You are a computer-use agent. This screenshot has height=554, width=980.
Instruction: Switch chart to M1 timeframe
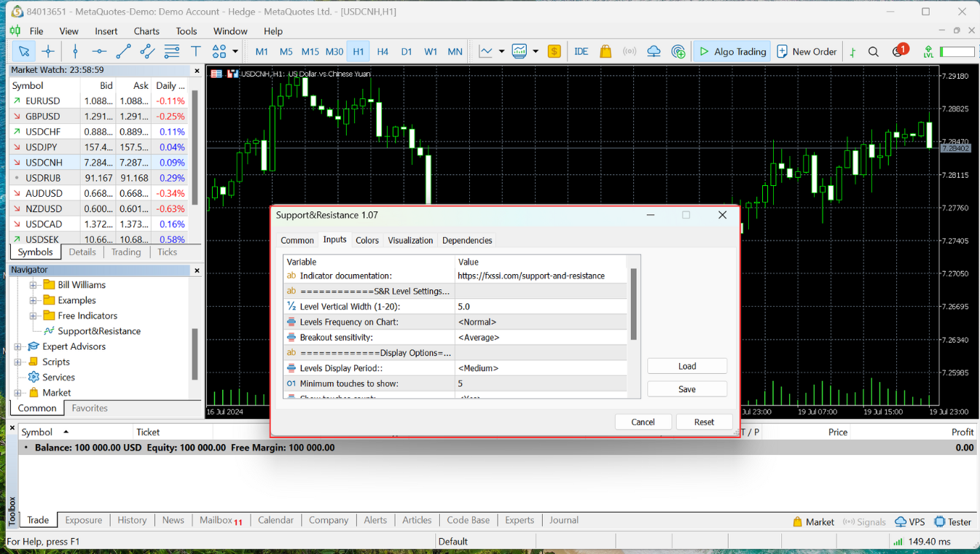coord(262,51)
